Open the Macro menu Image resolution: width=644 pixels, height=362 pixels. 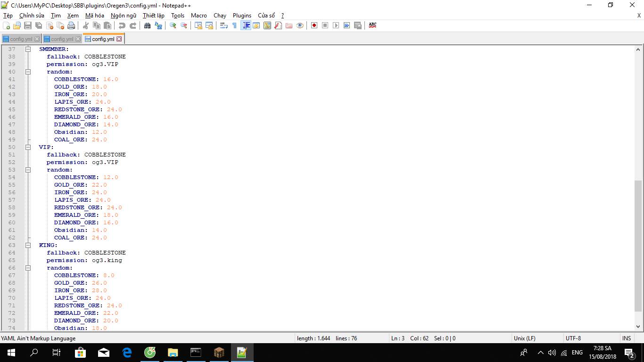(198, 16)
